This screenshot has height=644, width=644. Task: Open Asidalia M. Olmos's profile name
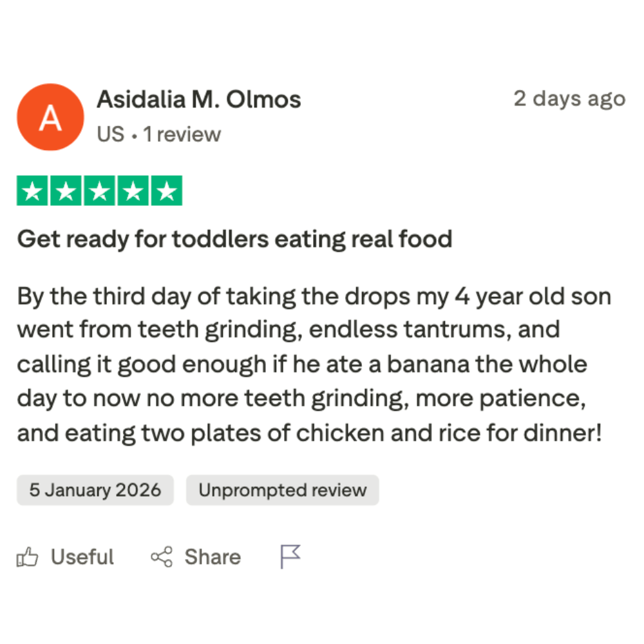click(198, 100)
